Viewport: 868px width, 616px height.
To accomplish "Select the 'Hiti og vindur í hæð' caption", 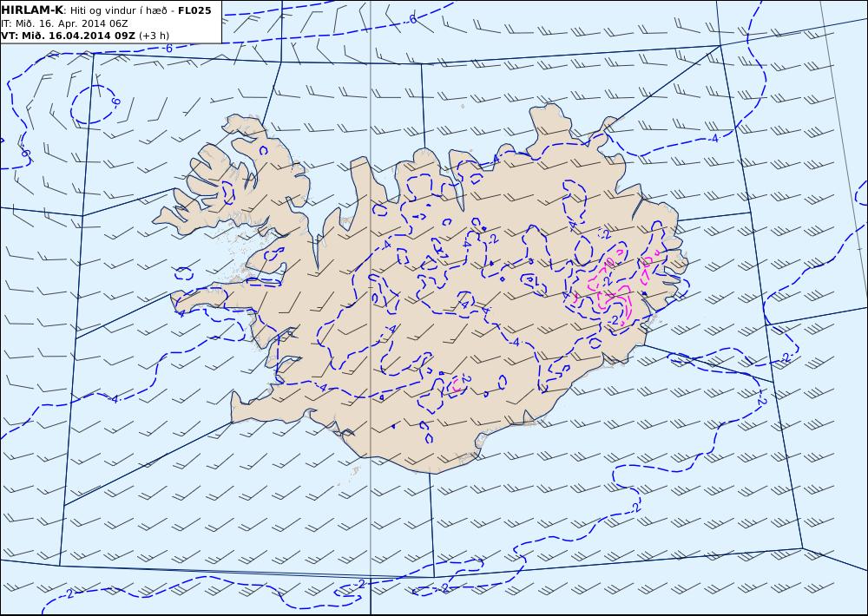I will click(x=118, y=10).
